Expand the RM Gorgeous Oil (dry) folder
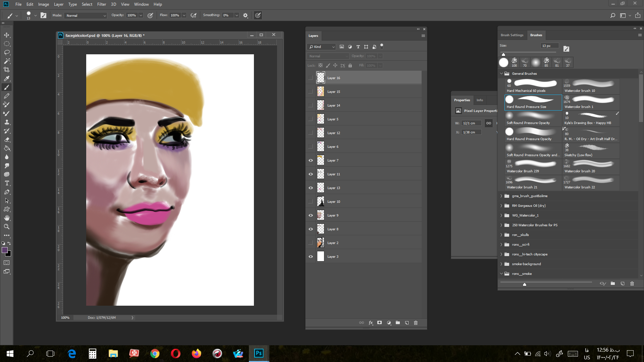The image size is (644, 362). pos(501,206)
